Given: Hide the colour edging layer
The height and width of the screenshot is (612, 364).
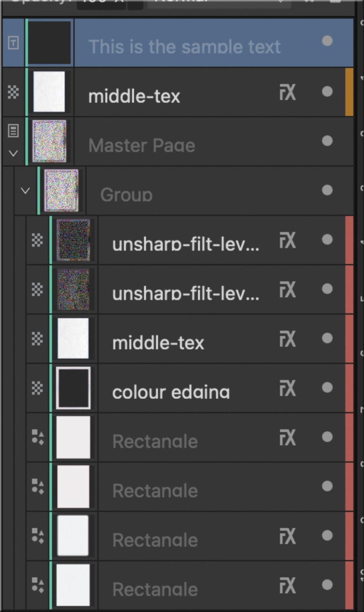Looking at the screenshot, I should [327, 388].
